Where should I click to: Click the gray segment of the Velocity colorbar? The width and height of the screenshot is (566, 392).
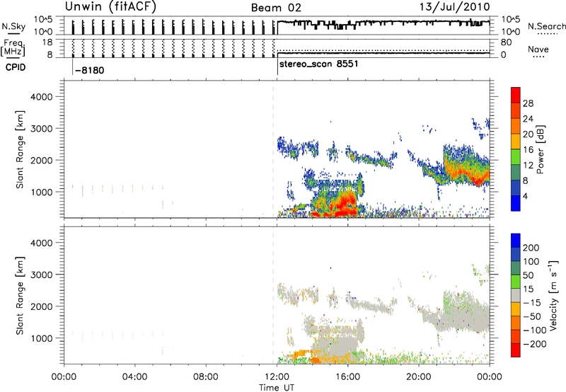516,295
